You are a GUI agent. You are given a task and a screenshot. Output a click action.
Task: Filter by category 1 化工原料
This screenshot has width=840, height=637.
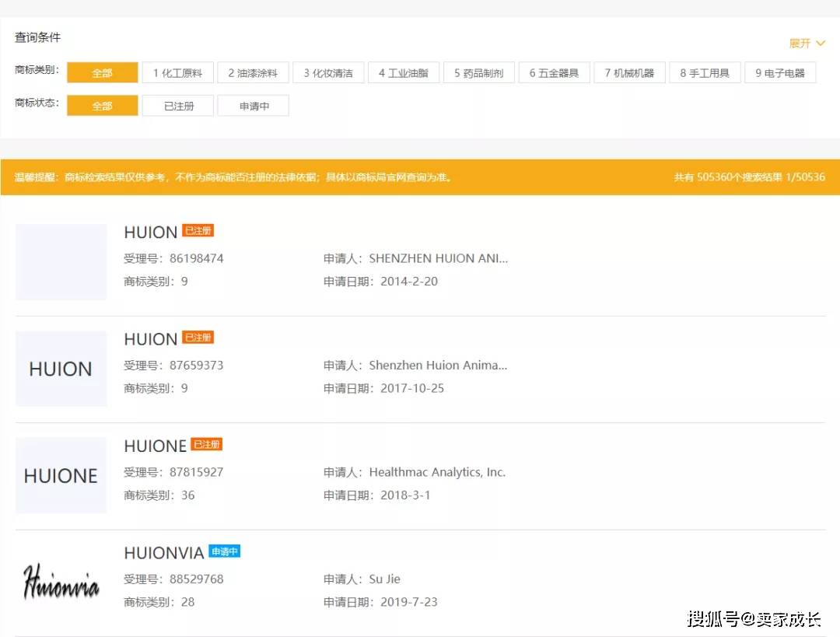pyautogui.click(x=177, y=73)
